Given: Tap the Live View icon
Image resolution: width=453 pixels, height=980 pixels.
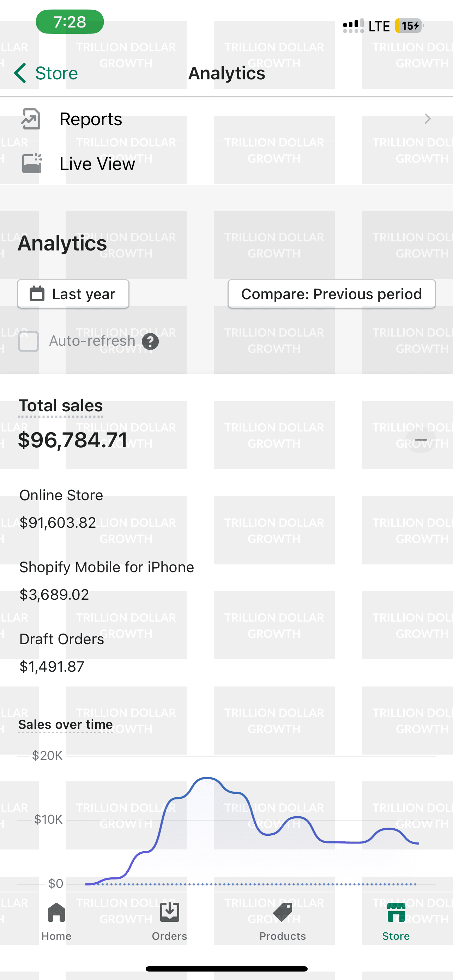Looking at the screenshot, I should pyautogui.click(x=31, y=164).
